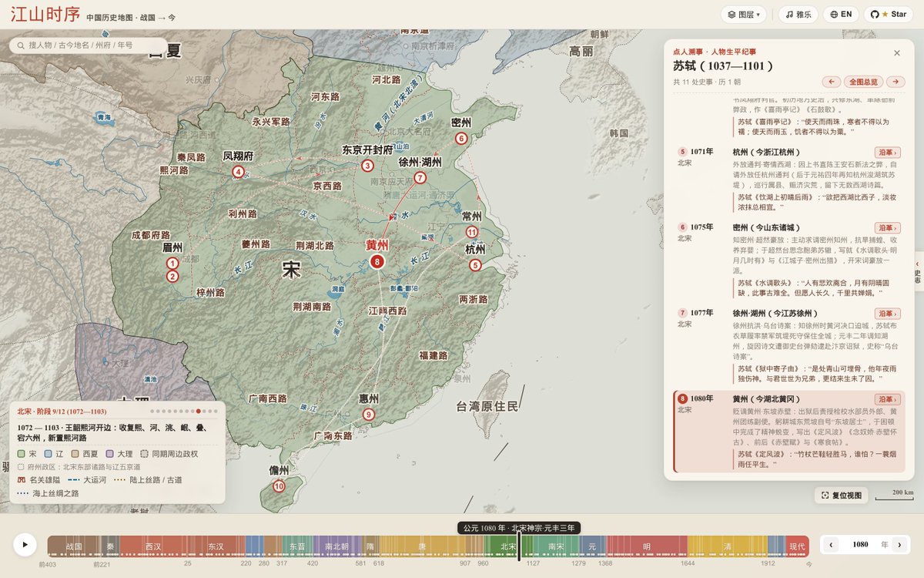Step the year forward with right chevron

point(899,544)
